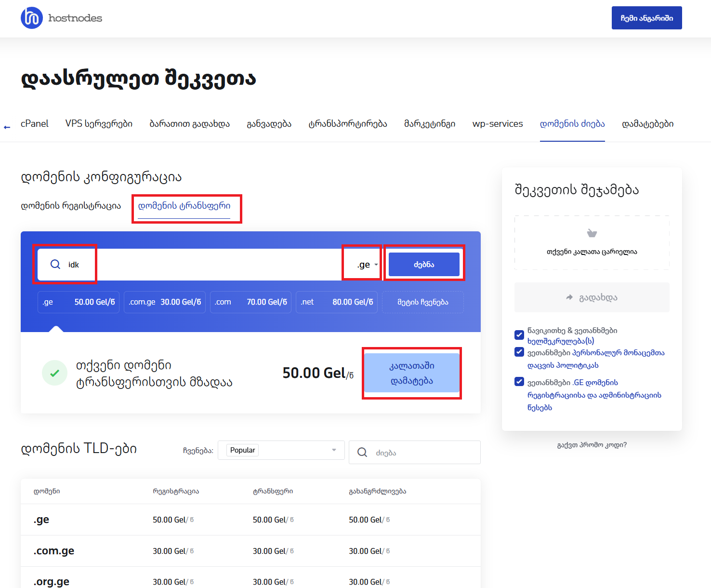Select the domain registration tab

pyautogui.click(x=71, y=206)
